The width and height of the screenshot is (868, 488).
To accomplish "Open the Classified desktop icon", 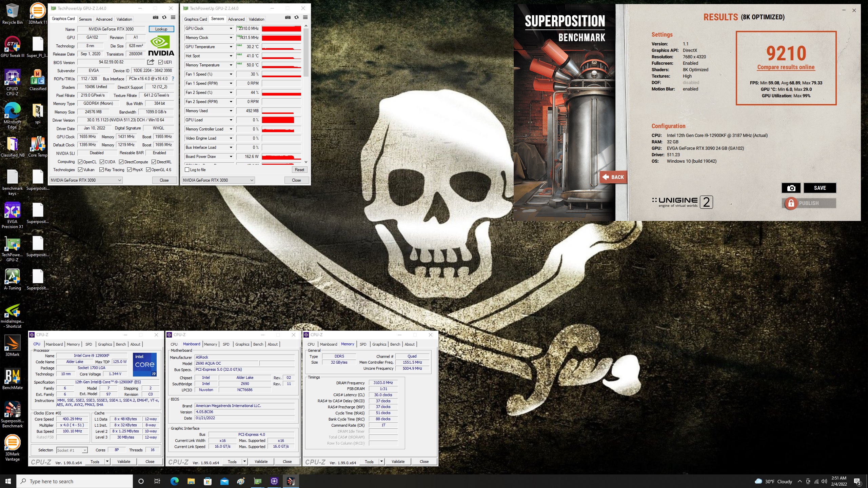I will pos(38,80).
